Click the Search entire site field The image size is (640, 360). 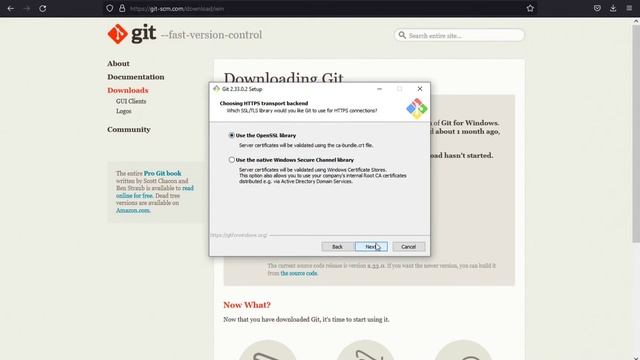tap(459, 36)
